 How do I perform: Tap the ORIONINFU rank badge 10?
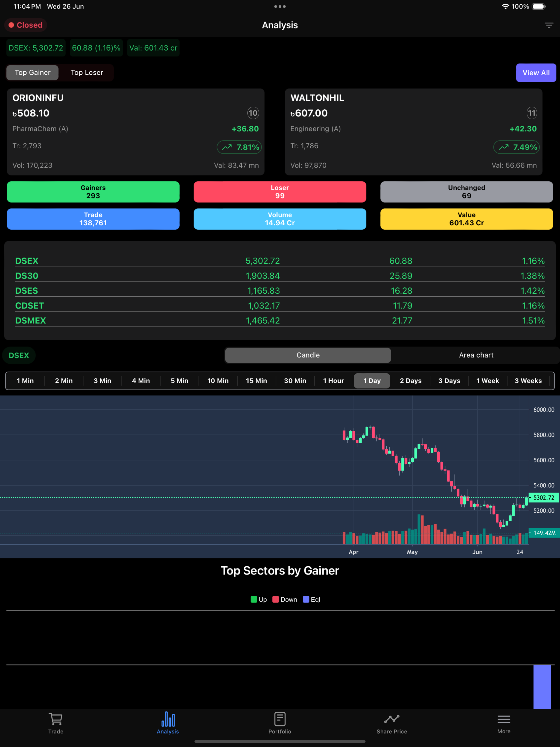[253, 113]
